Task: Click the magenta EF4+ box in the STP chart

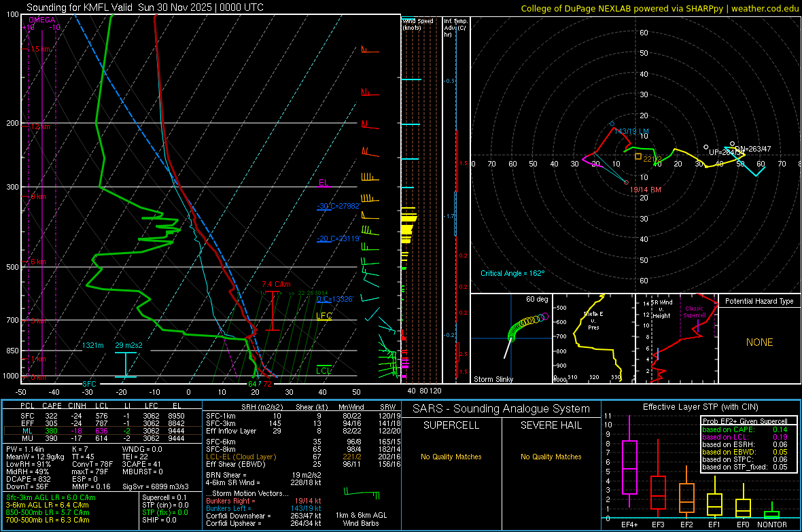Action: (629, 467)
